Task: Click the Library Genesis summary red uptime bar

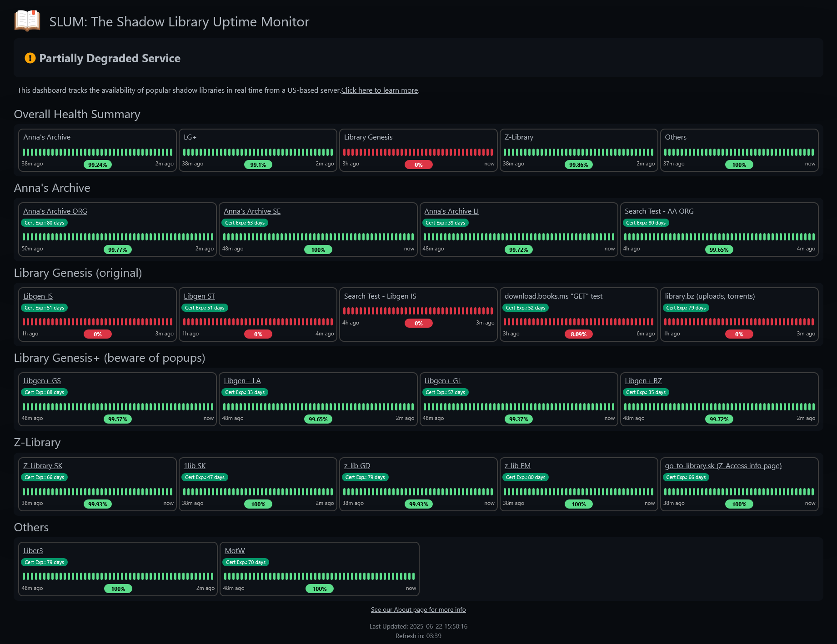Action: [x=418, y=152]
